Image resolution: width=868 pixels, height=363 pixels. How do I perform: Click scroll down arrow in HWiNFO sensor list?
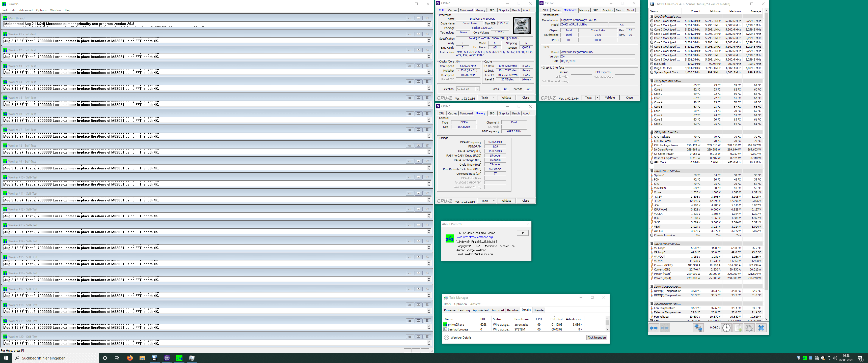[x=766, y=319]
